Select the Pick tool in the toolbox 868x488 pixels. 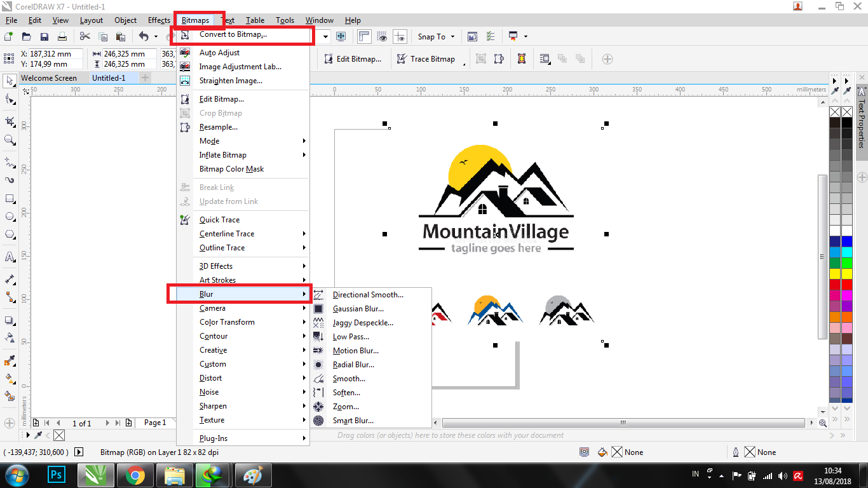[10, 81]
